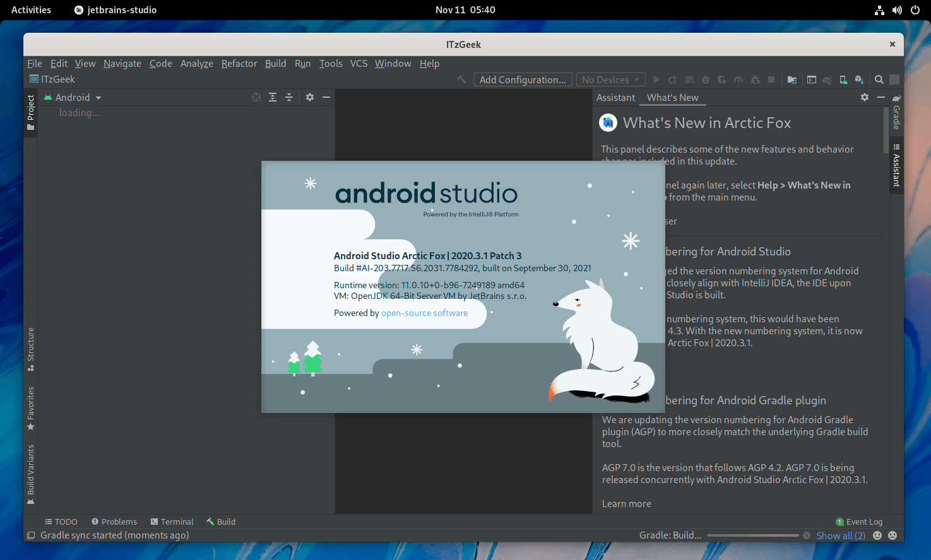Open the GNOME Activities overview
The image size is (931, 560).
coord(31,10)
